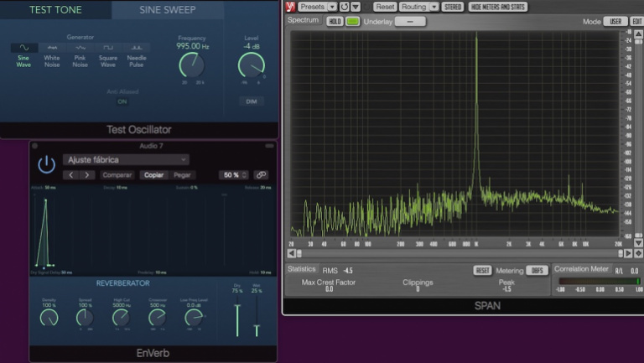
Task: Go to next EnVerb preset
Action: [x=87, y=175]
